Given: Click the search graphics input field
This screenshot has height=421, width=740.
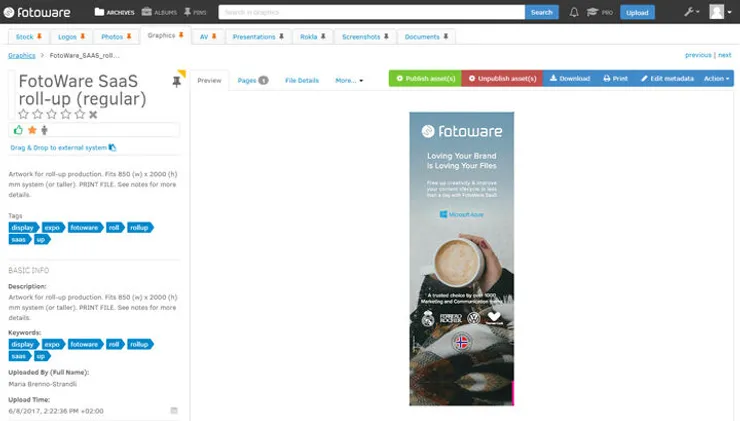Looking at the screenshot, I should pos(371,12).
